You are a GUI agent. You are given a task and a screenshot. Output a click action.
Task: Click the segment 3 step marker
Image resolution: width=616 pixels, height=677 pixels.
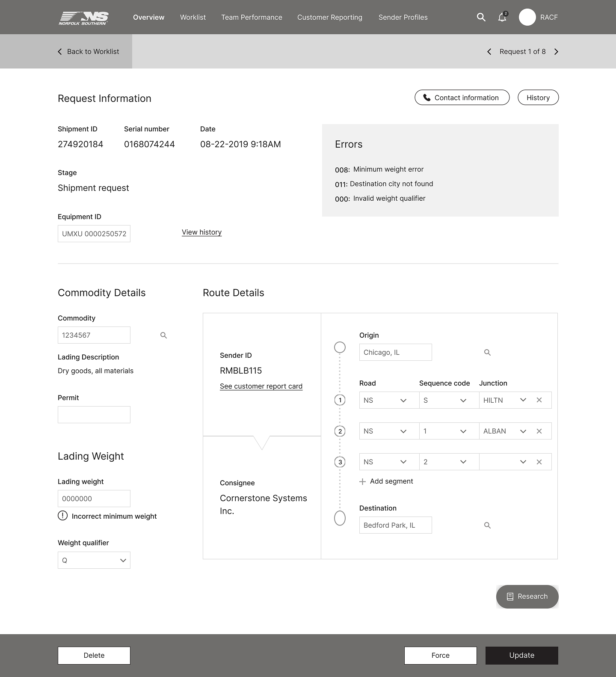(340, 462)
